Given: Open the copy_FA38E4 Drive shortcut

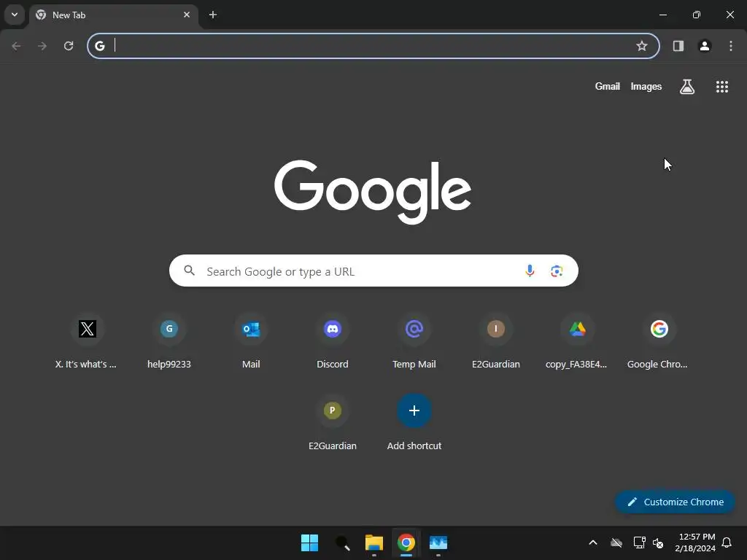Looking at the screenshot, I should point(578,342).
